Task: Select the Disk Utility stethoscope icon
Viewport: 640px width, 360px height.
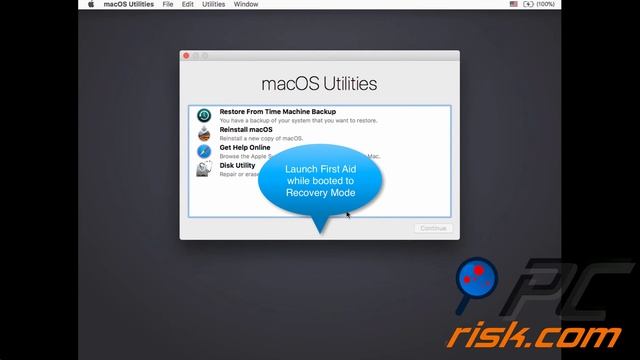Action: (x=204, y=169)
